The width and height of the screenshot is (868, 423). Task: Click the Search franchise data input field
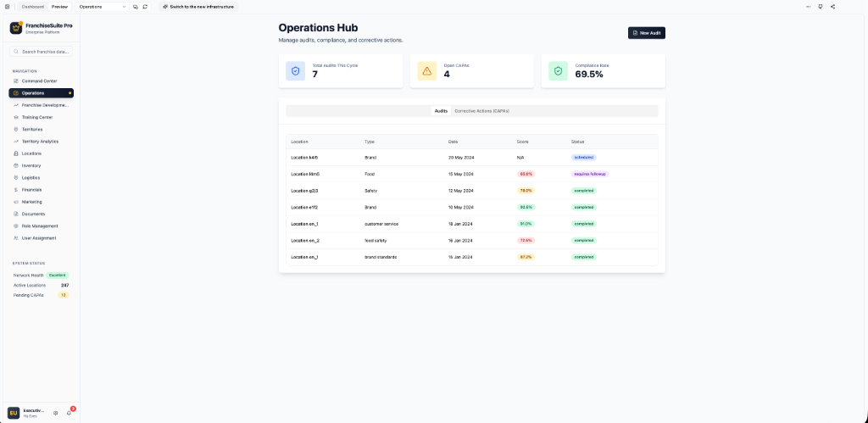[x=41, y=52]
